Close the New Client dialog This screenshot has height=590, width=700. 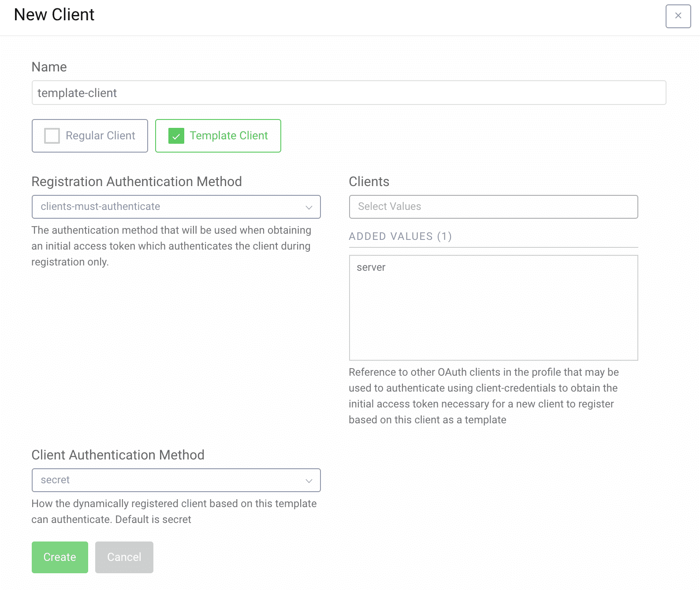[x=678, y=16]
